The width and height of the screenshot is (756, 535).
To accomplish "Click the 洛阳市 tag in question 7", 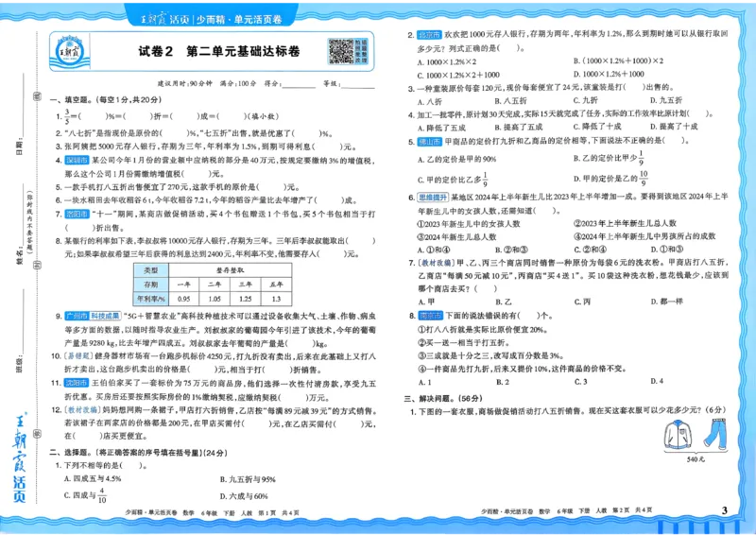I will (77, 214).
